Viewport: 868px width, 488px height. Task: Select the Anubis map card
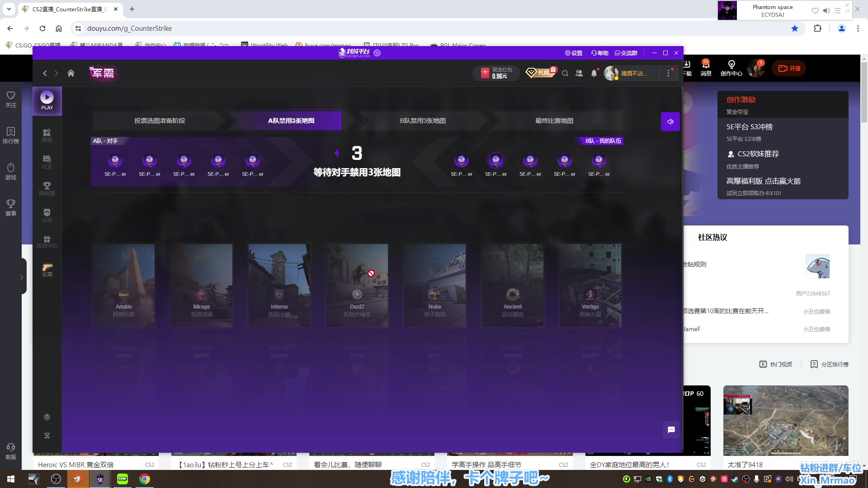(x=124, y=286)
